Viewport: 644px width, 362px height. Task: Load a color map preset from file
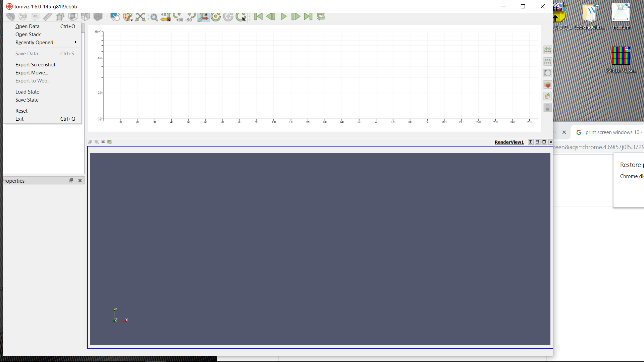coord(548,96)
